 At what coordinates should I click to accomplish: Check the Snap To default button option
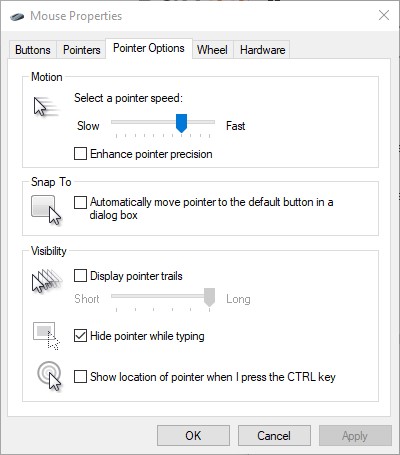pos(80,202)
